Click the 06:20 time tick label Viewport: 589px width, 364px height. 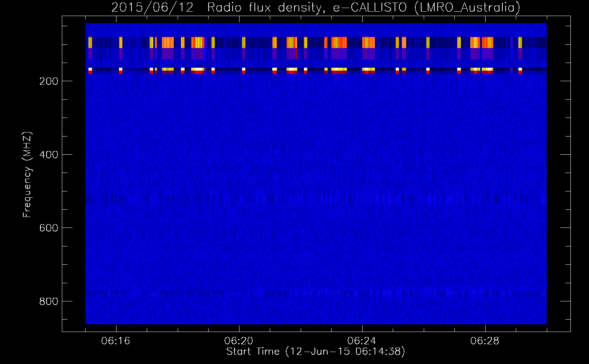tap(239, 341)
